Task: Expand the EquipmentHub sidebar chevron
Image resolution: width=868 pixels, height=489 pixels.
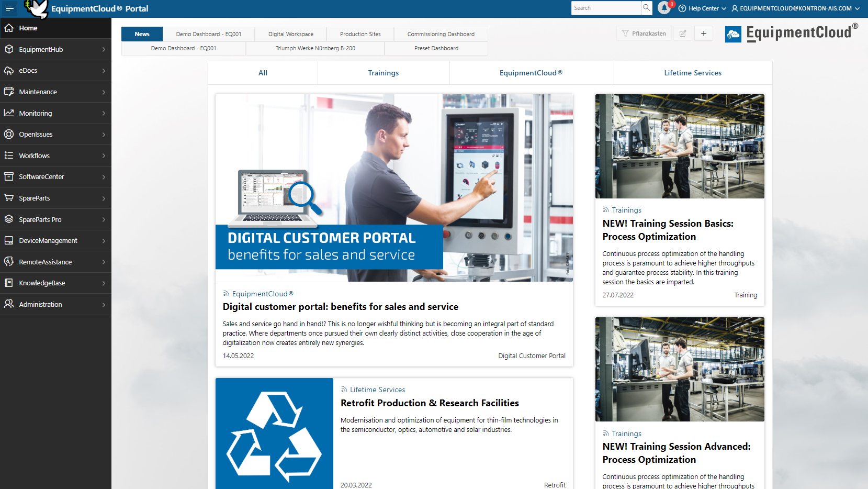Action: pos(104,49)
